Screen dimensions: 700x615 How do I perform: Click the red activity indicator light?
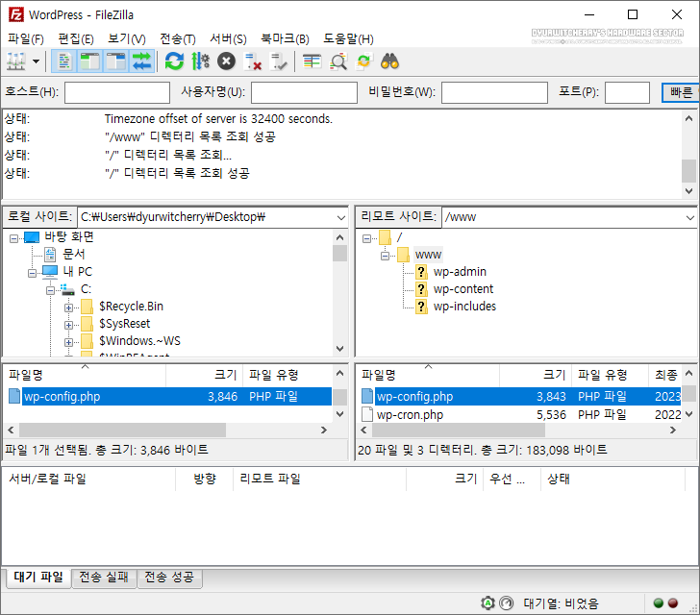(673, 603)
